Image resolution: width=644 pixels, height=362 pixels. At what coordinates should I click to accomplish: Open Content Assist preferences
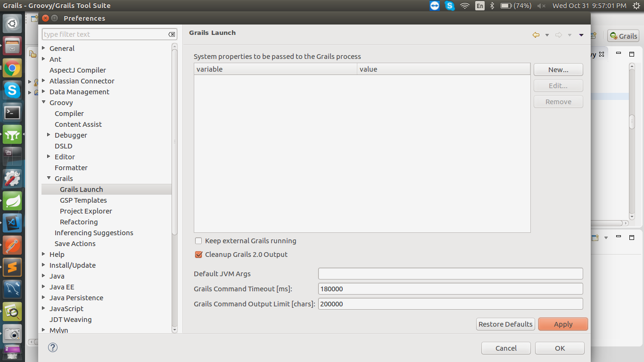point(78,124)
